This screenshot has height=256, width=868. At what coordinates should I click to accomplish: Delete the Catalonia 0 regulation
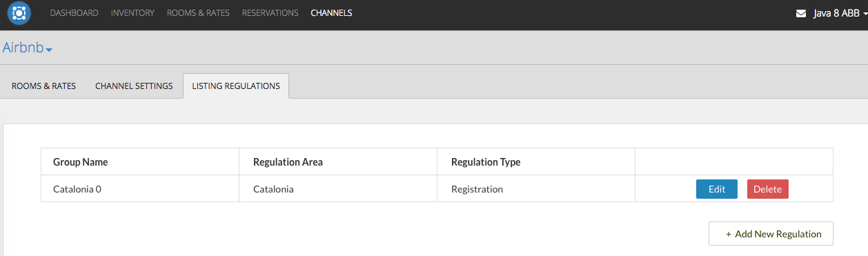point(767,189)
